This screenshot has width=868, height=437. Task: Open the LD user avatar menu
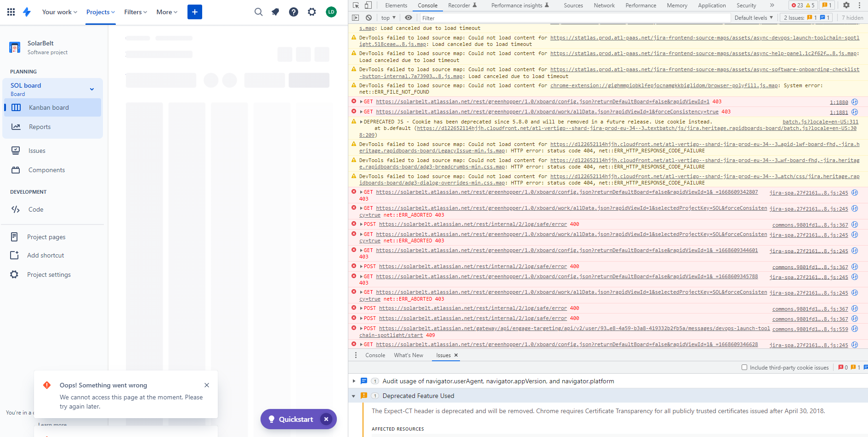point(331,12)
